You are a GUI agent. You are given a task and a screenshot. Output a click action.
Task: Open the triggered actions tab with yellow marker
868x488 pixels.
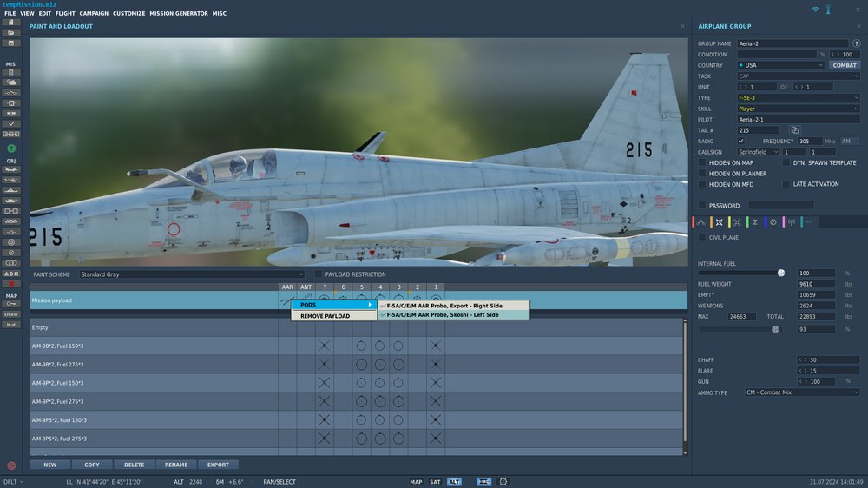pos(737,222)
